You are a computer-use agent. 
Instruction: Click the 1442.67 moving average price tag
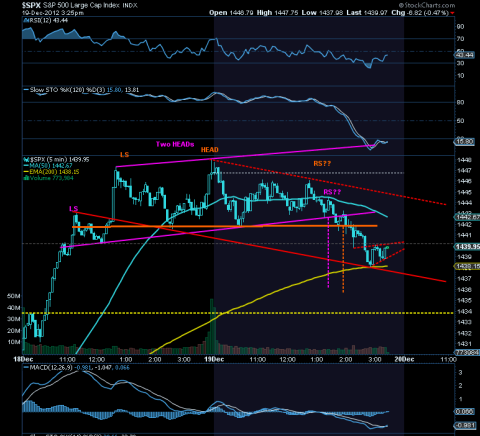(467, 217)
